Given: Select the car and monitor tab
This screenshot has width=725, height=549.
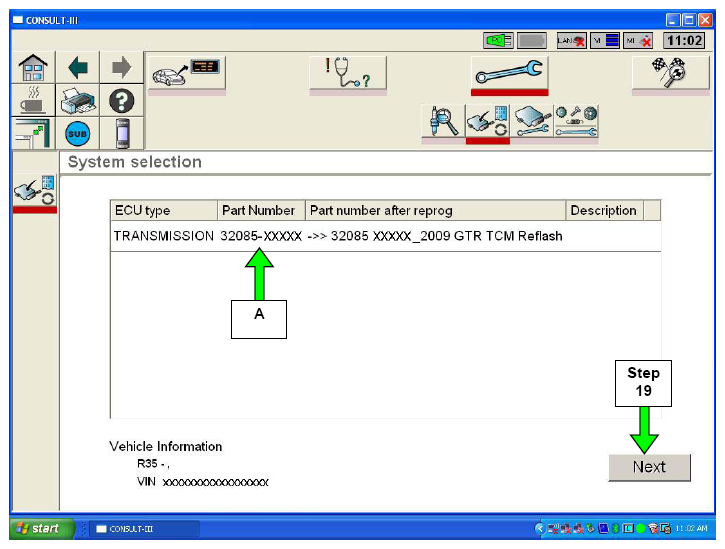Looking at the screenshot, I should click(186, 72).
